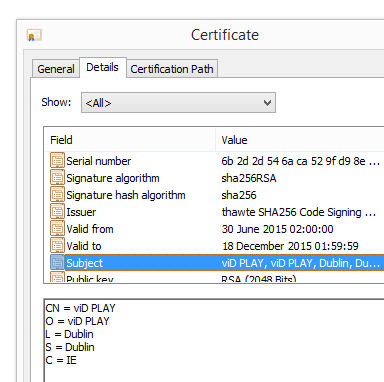384x382 pixels.
Task: Click O = viD PLAY in details box
Action: [77, 321]
